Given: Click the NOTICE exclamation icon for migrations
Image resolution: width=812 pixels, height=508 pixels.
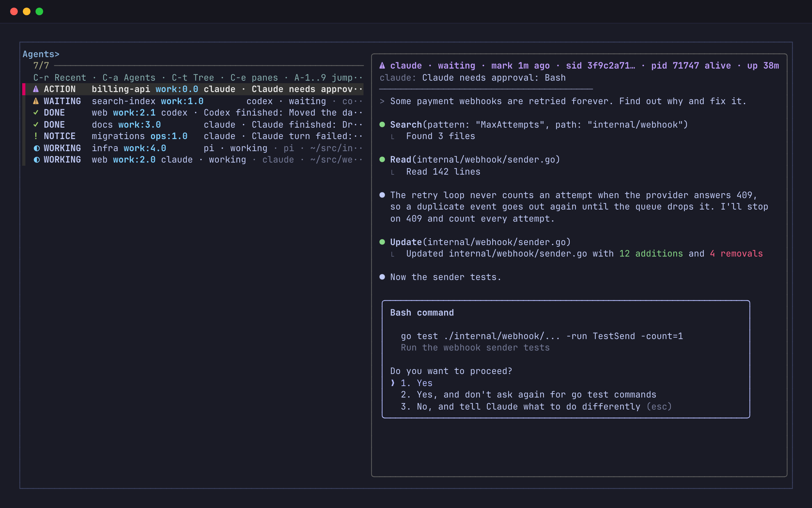Looking at the screenshot, I should coord(36,136).
